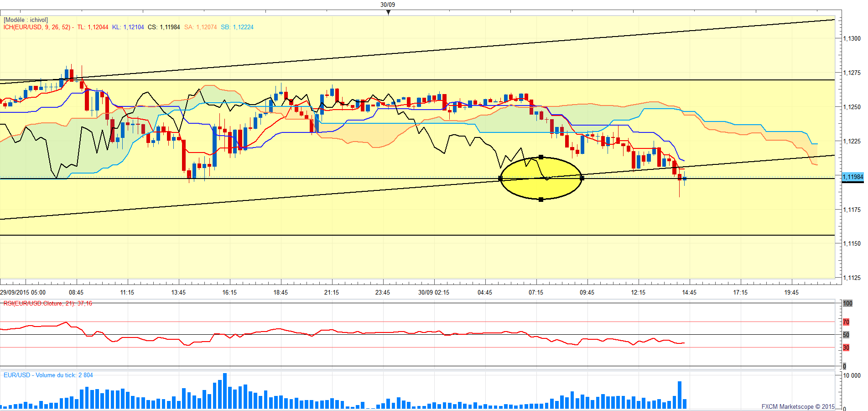Click the CS: 1,11984 value
868x411 pixels.
click(164, 27)
